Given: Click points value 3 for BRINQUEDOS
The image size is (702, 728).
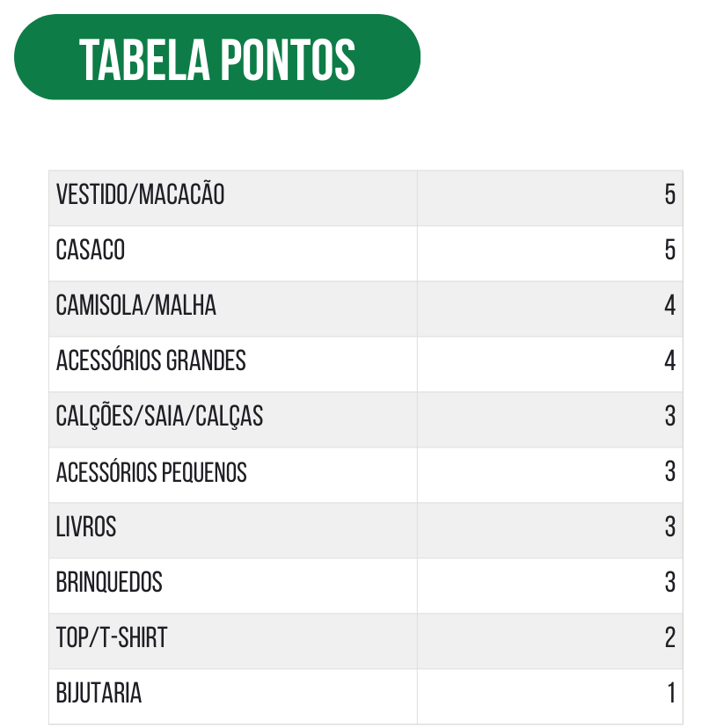Looking at the screenshot, I should (669, 582).
